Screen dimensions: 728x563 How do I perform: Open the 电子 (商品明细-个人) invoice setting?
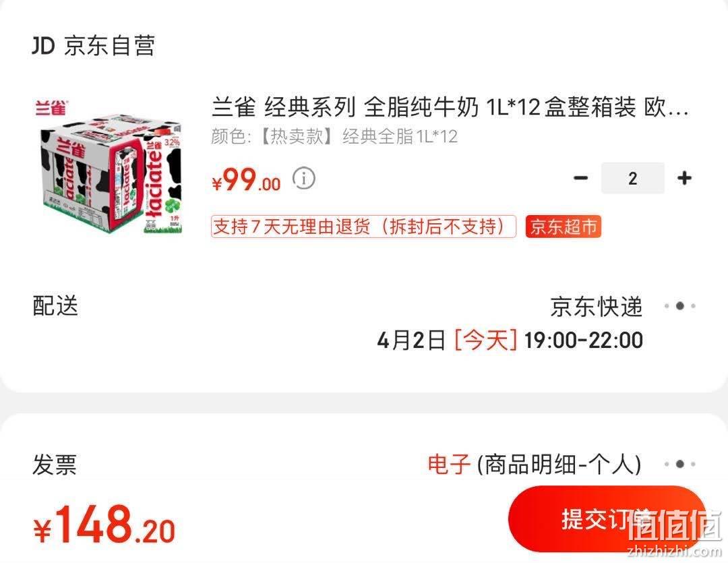point(535,465)
